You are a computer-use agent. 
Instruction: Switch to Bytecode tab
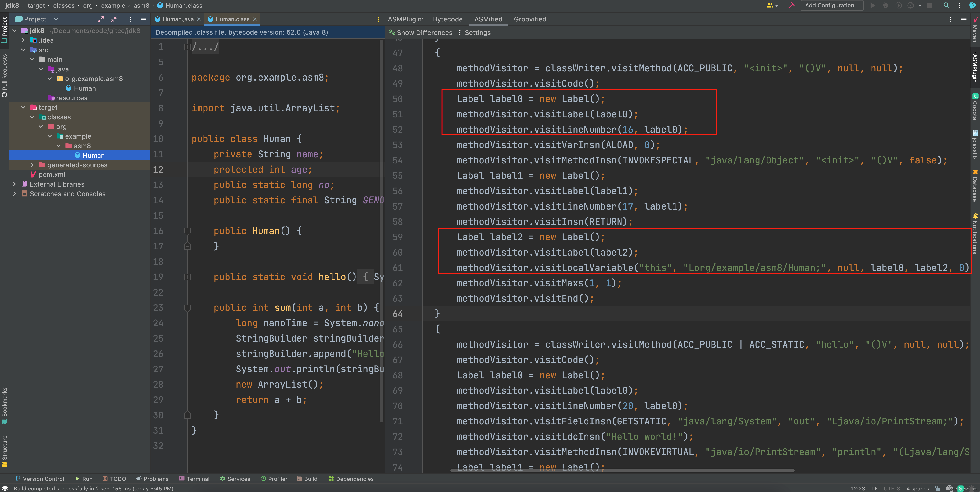click(x=447, y=19)
